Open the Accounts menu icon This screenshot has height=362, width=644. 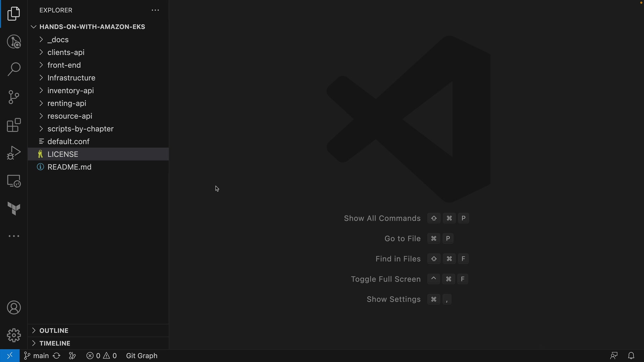14,308
